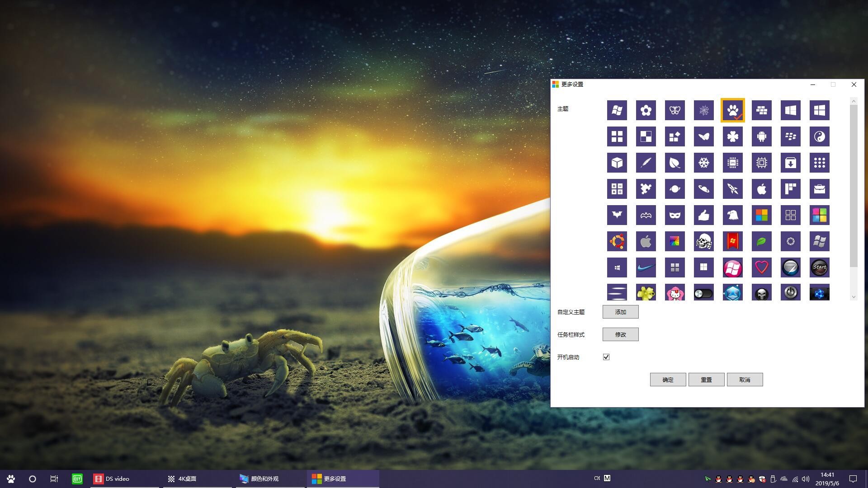Screen dimensions: 868x488
Task: Click the down arrow on the theme scrollbar
Action: pyautogui.click(x=854, y=297)
